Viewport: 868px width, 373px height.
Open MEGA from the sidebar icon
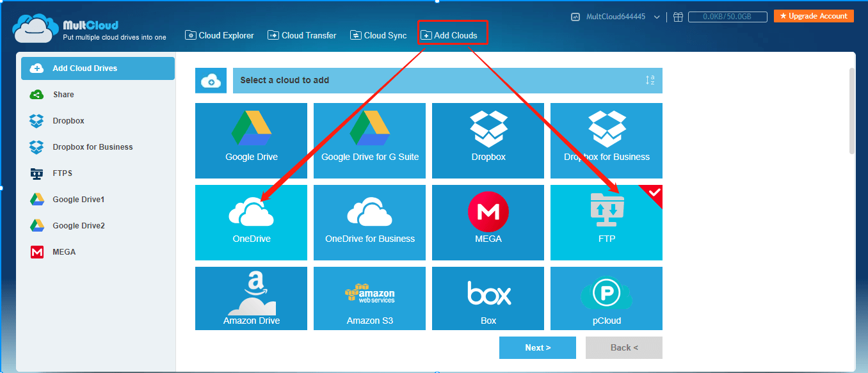click(x=36, y=251)
